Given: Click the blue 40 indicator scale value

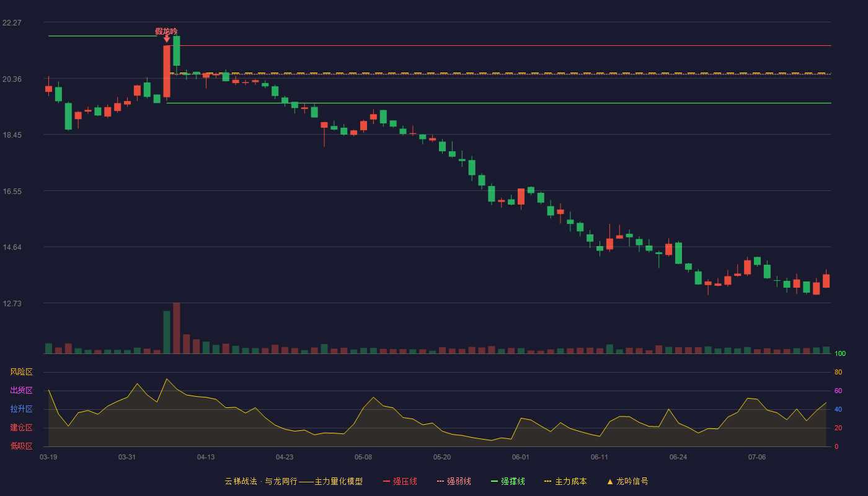Looking at the screenshot, I should click(x=838, y=409).
